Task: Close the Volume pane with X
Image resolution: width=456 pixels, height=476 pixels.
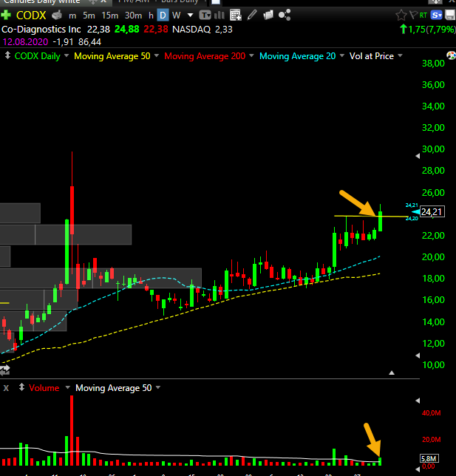Action: point(6,388)
